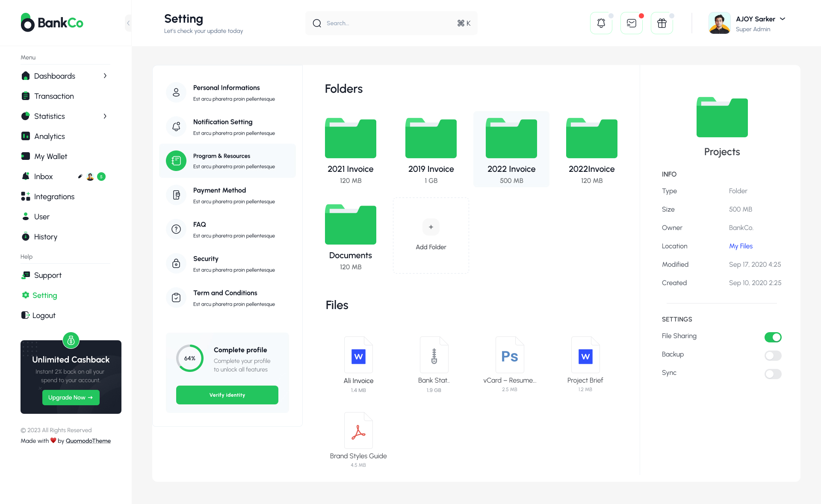Viewport: 821px width, 504px height.
Task: Disable File Sharing toggle
Action: pyautogui.click(x=773, y=337)
